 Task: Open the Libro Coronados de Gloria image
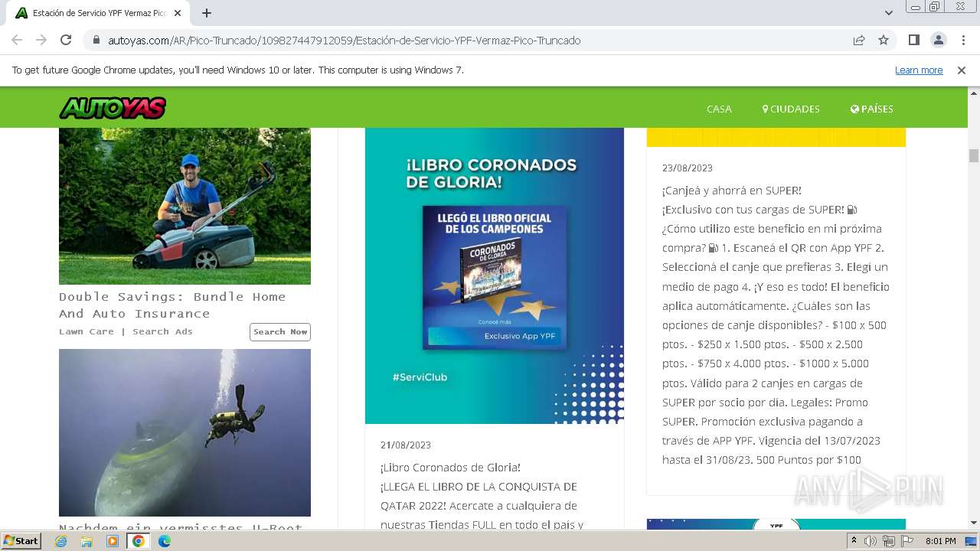pos(495,275)
